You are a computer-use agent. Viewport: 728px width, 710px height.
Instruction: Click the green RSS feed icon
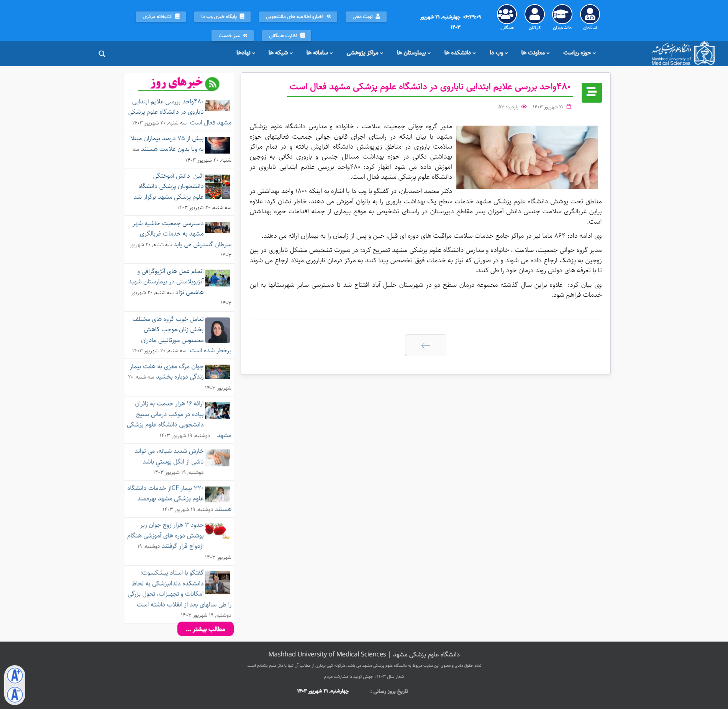(212, 84)
